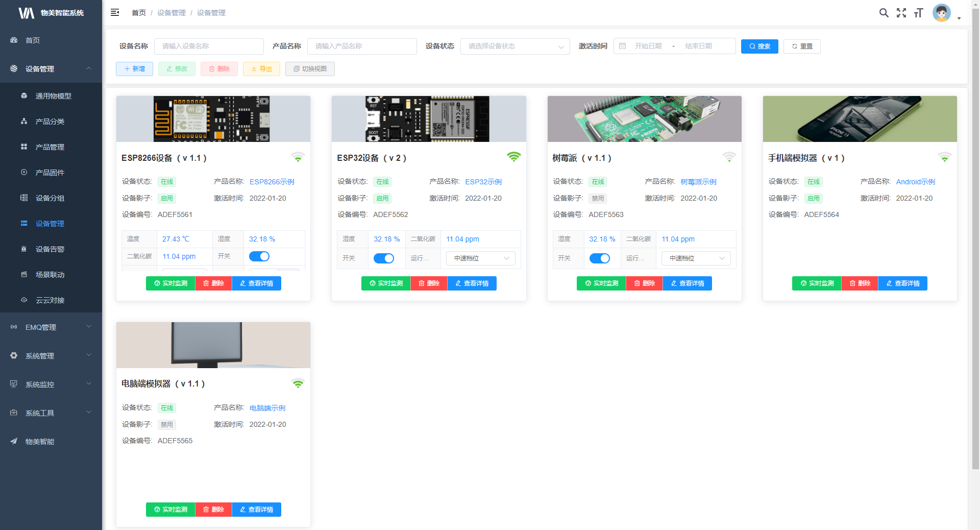Open the 中速档位 dropdown on ESP32设备 card
The height and width of the screenshot is (530, 980).
tap(481, 258)
